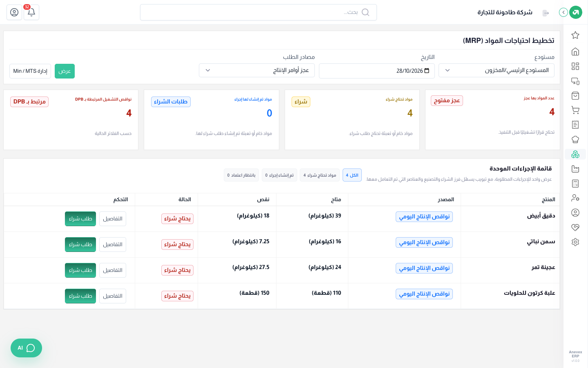The height and width of the screenshot is (368, 588).
Task: Open inventory cubes icon in sidebar
Action: tap(575, 154)
